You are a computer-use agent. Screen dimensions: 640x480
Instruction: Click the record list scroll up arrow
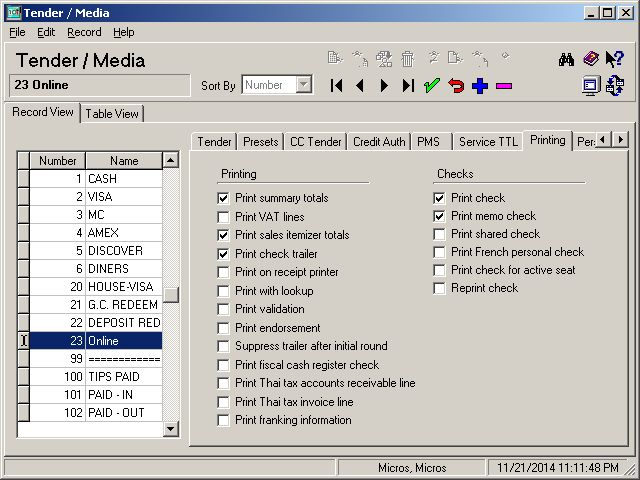pyautogui.click(x=171, y=160)
